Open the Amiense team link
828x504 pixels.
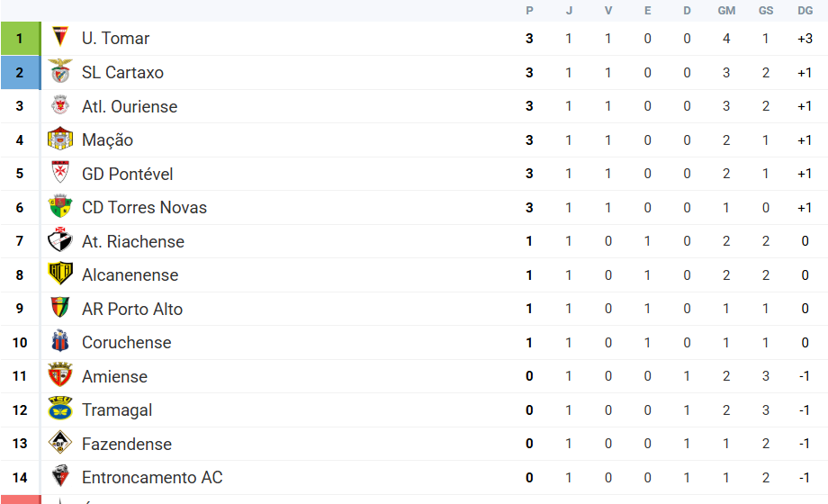(114, 376)
